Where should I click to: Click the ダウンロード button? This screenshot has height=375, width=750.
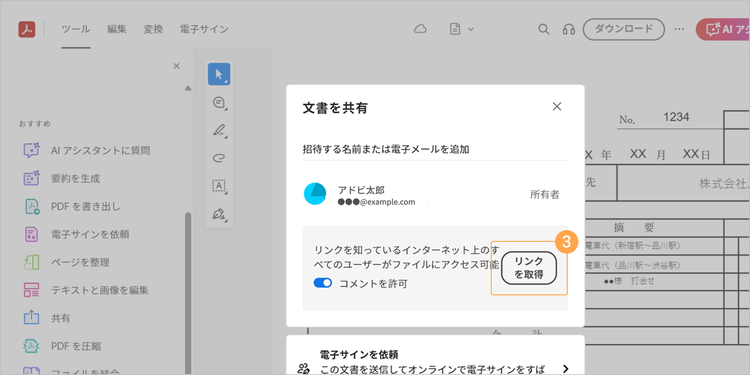point(624,29)
